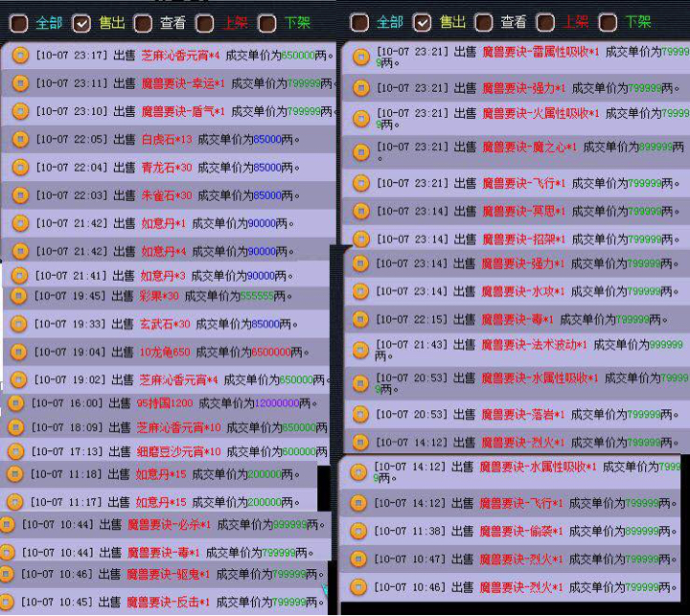Open the 魔兽要诀-招架*1 item link

(523, 239)
